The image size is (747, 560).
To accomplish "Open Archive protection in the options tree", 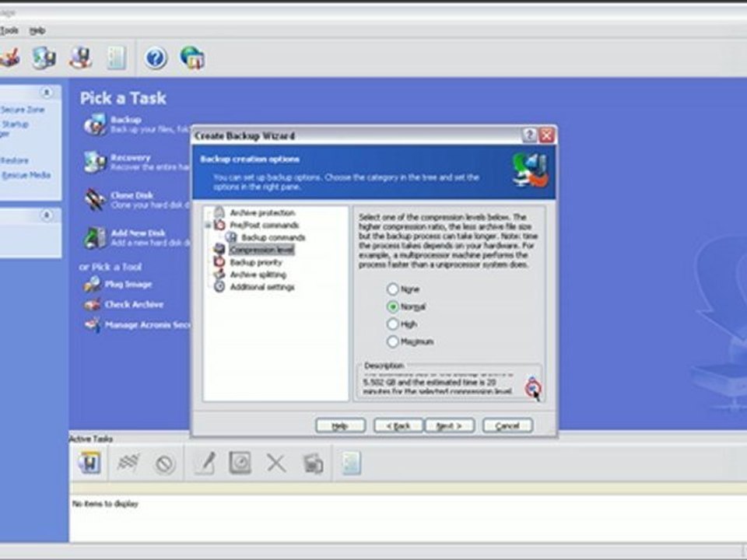I will point(262,212).
